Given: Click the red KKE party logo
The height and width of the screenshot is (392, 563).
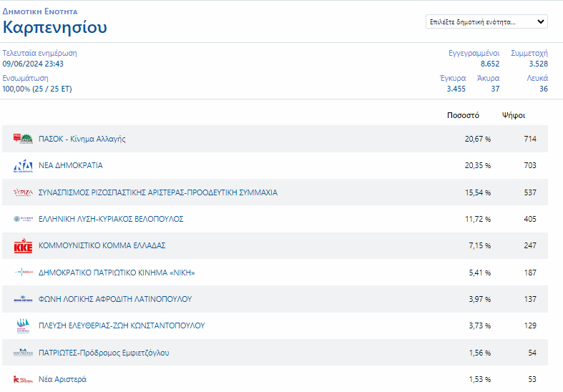Looking at the screenshot, I should (23, 245).
